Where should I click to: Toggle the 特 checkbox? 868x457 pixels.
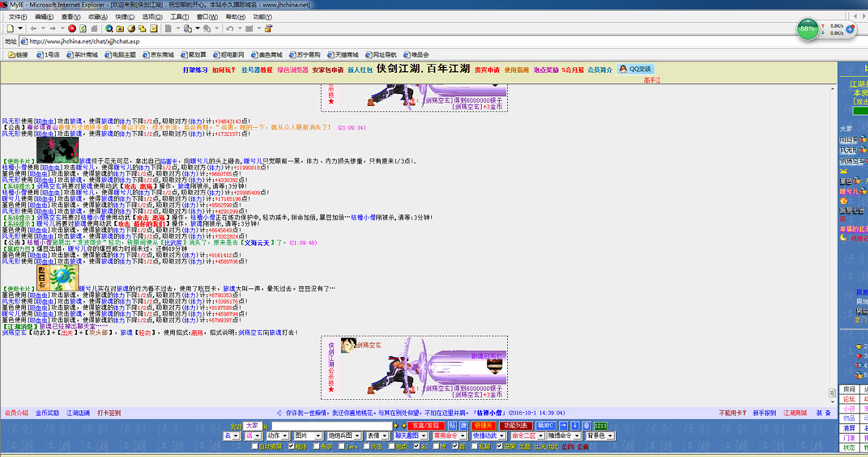(436, 446)
